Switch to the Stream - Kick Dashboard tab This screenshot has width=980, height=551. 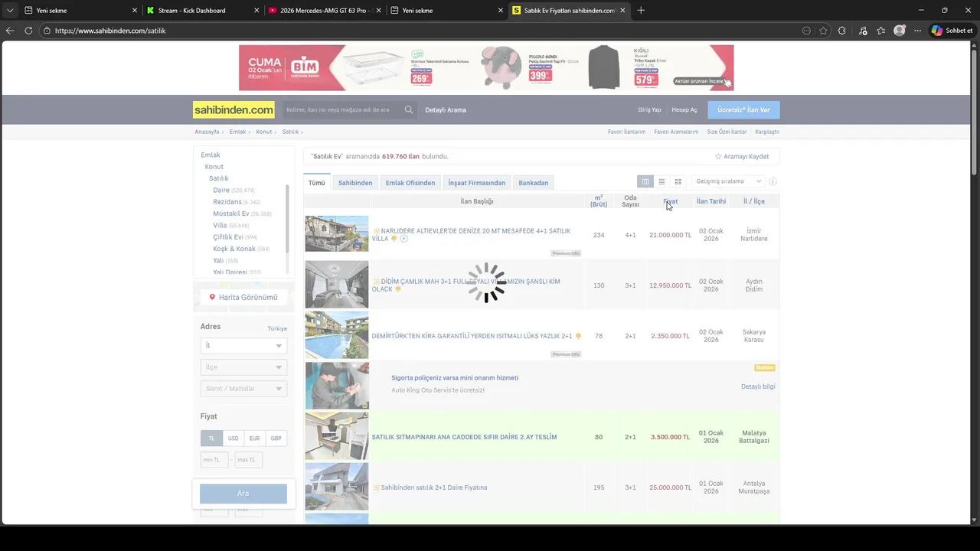pos(202,11)
